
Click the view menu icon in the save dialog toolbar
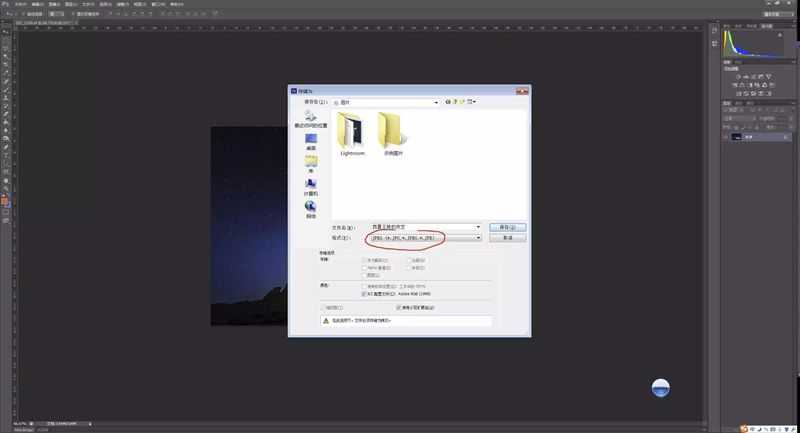[471, 102]
